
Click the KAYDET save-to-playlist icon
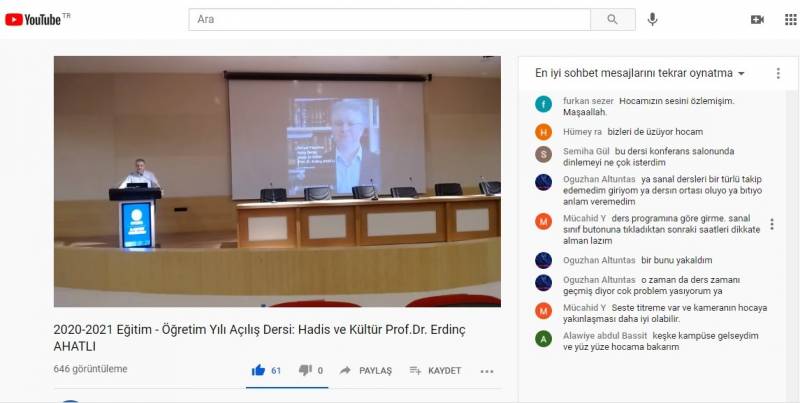click(415, 370)
